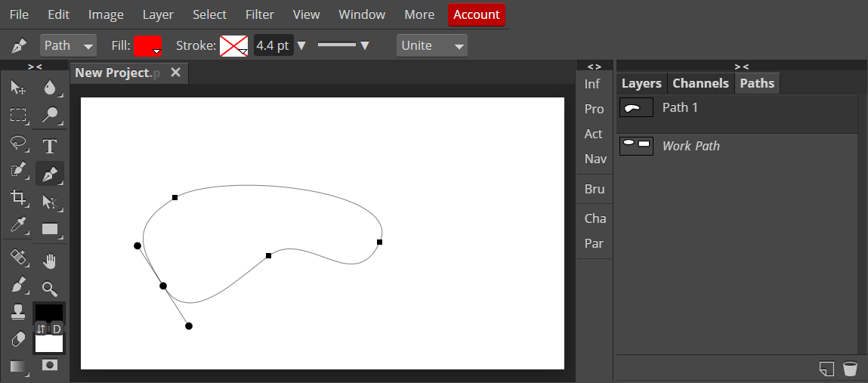
Task: Open the Stroke color picker
Action: 233,45
